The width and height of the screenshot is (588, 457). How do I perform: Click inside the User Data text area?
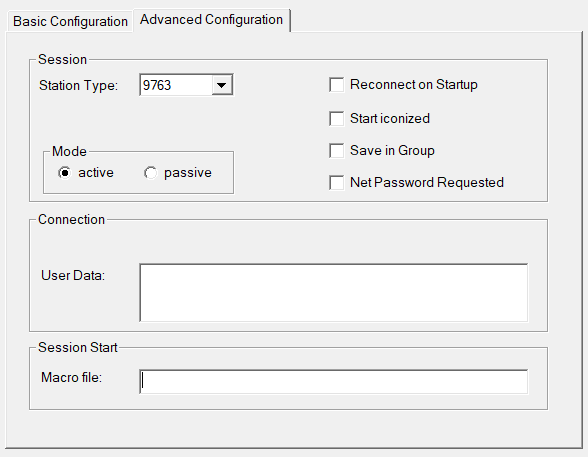tap(334, 292)
